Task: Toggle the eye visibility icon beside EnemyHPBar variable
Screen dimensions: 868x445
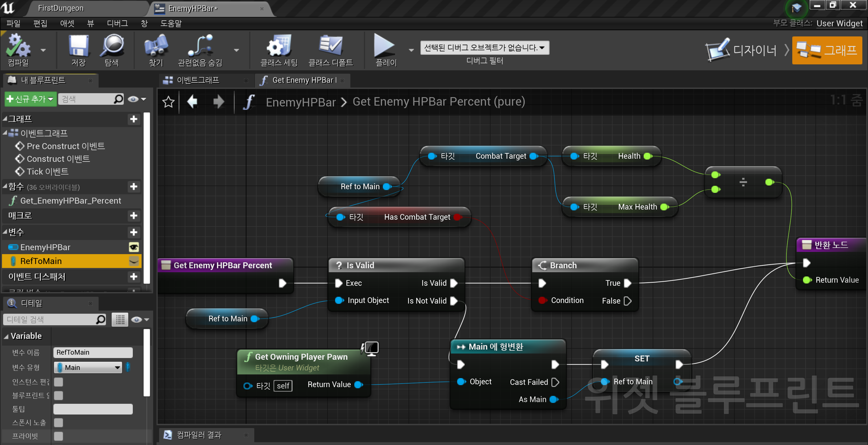Action: tap(134, 247)
